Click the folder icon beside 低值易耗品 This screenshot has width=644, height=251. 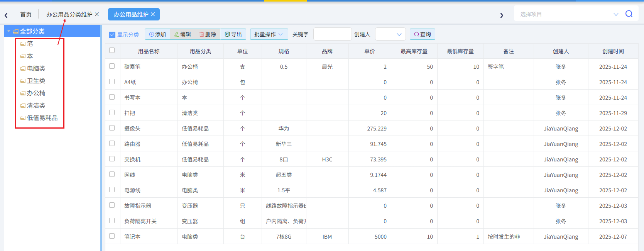(x=23, y=118)
